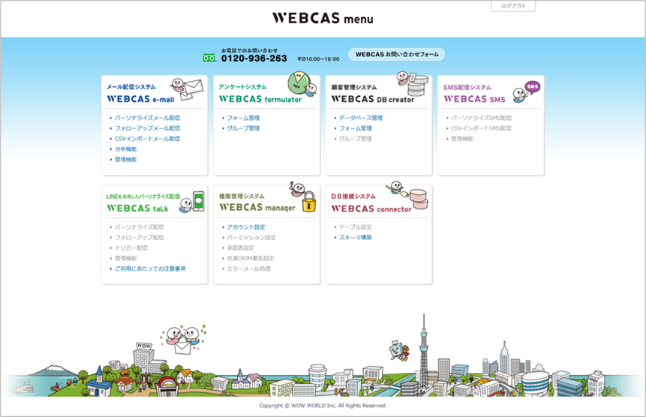Screen dimensions: 646x417
Task: Click the pink cylinders icon on connector card
Action: tap(418, 199)
